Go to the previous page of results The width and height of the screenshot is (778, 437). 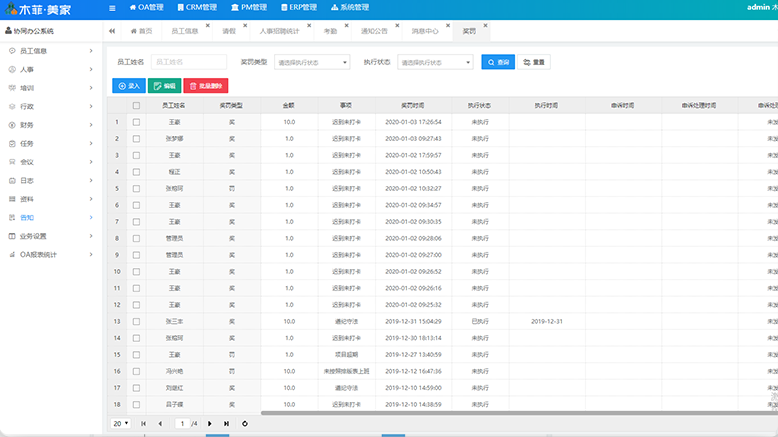click(x=159, y=424)
